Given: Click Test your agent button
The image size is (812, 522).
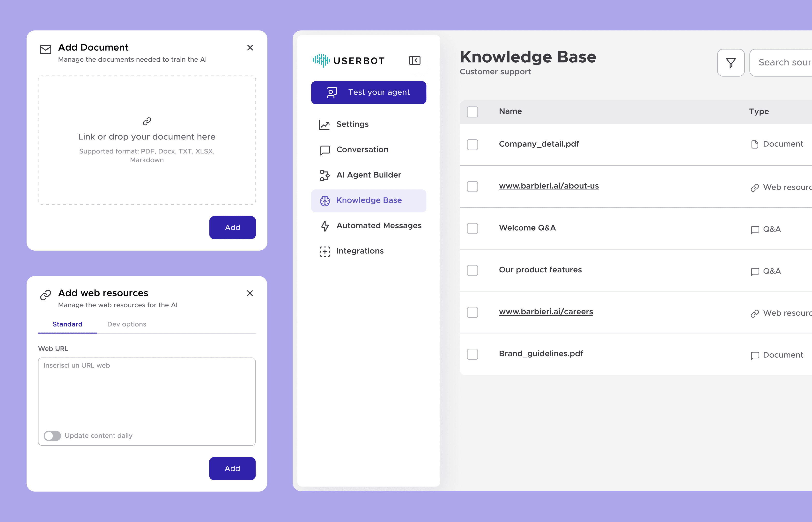Looking at the screenshot, I should point(368,93).
